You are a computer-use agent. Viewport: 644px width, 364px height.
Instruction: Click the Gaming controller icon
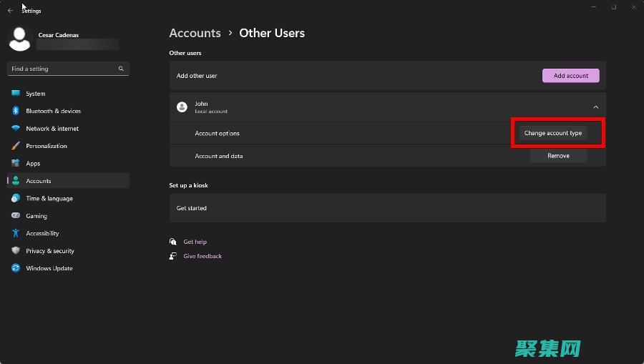point(16,216)
